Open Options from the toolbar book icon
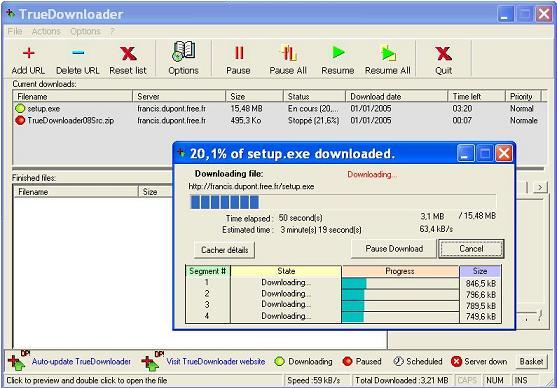 183,51
